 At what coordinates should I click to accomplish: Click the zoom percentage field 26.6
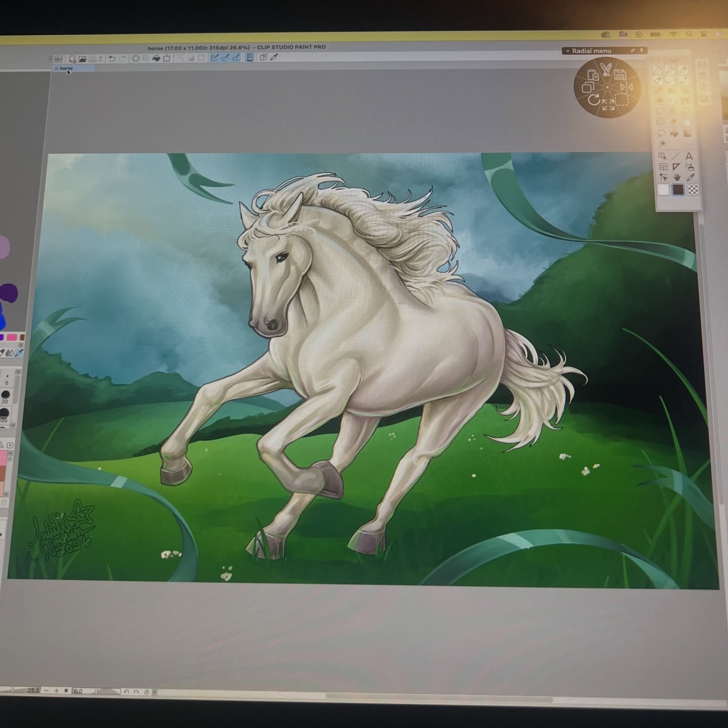click(x=27, y=690)
